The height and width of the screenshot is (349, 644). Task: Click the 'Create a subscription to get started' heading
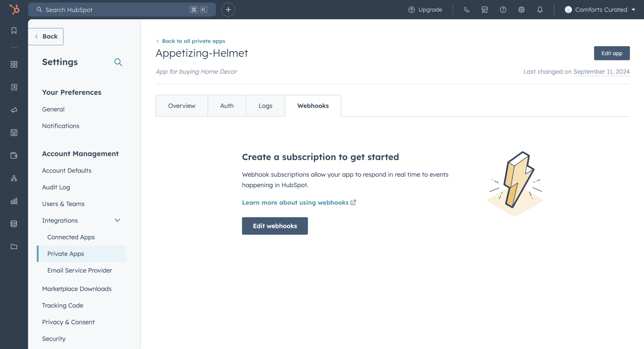click(320, 157)
